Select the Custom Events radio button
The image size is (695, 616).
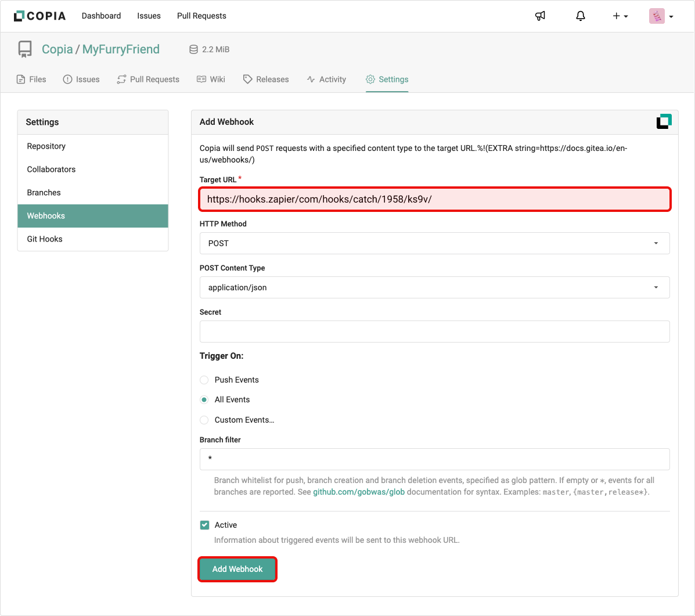[x=204, y=420]
